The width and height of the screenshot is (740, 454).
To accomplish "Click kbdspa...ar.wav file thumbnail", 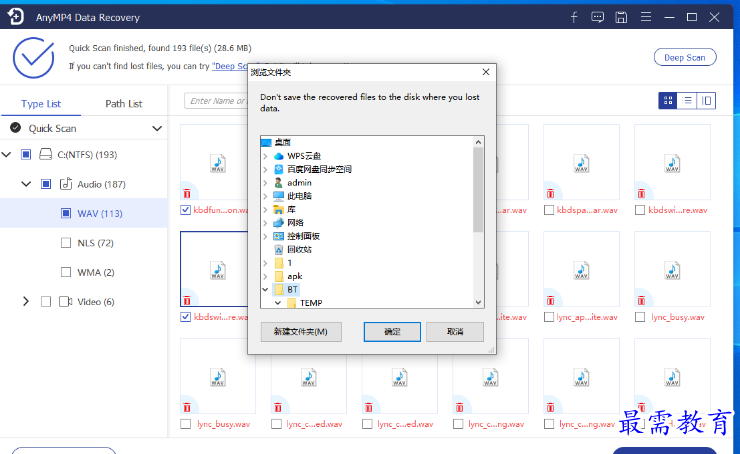I will coord(581,162).
